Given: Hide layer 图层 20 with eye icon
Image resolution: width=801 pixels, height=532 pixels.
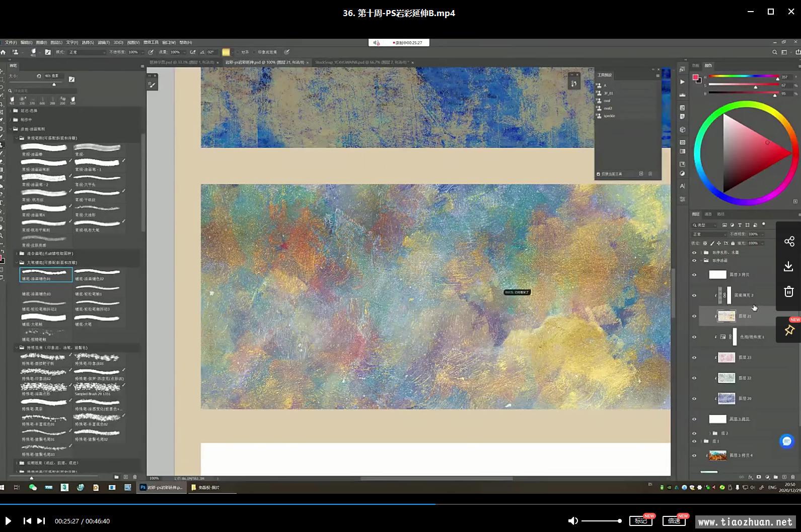Looking at the screenshot, I should [694, 399].
